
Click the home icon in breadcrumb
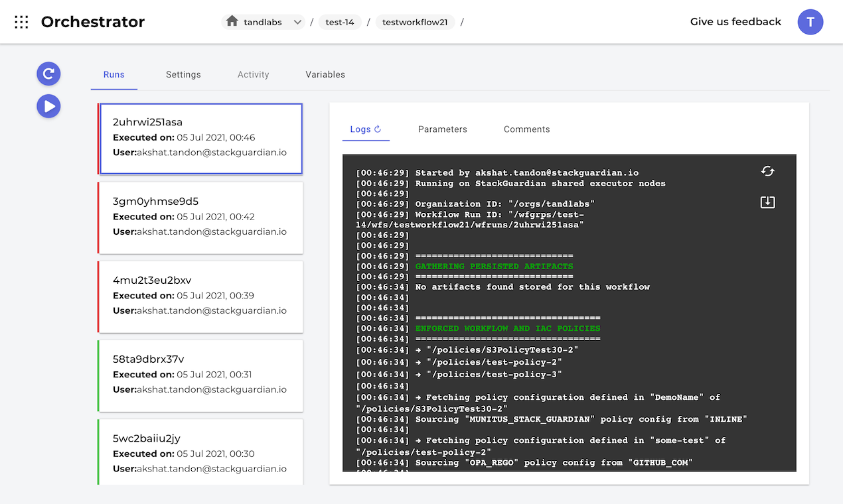coord(232,21)
